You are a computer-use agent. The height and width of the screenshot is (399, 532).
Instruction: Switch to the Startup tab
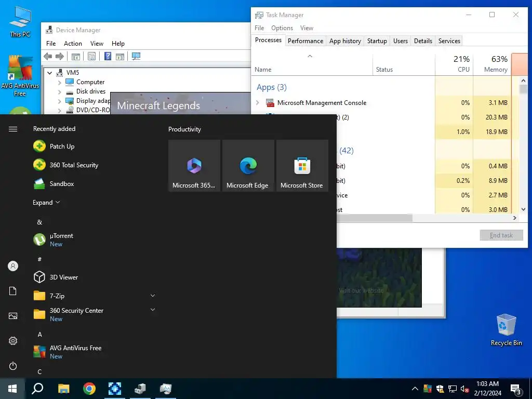[x=377, y=41]
